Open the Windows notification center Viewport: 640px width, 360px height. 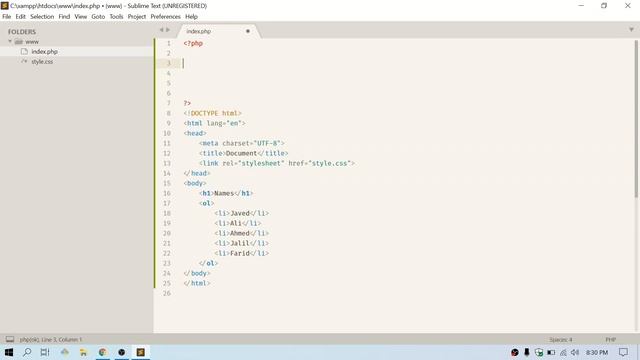pyautogui.click(x=623, y=352)
